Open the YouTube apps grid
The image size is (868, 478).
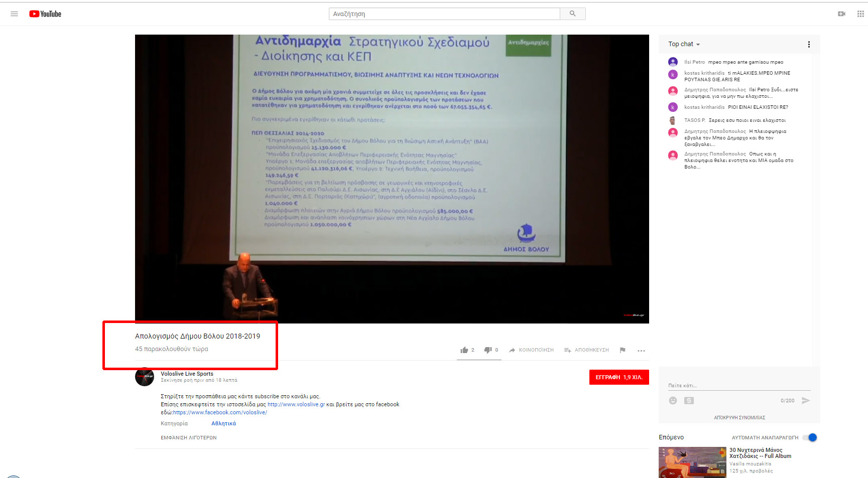[860, 14]
